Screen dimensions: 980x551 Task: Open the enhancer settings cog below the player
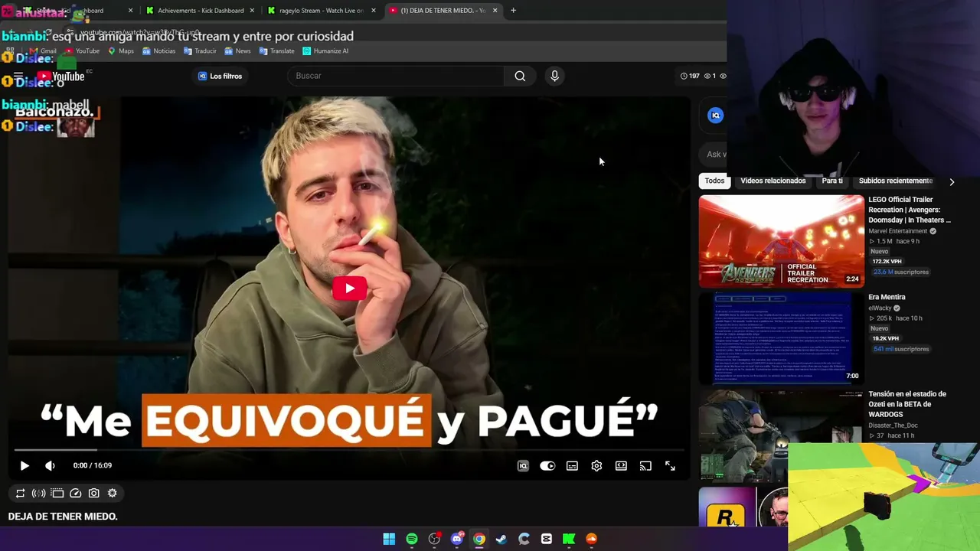(113, 494)
